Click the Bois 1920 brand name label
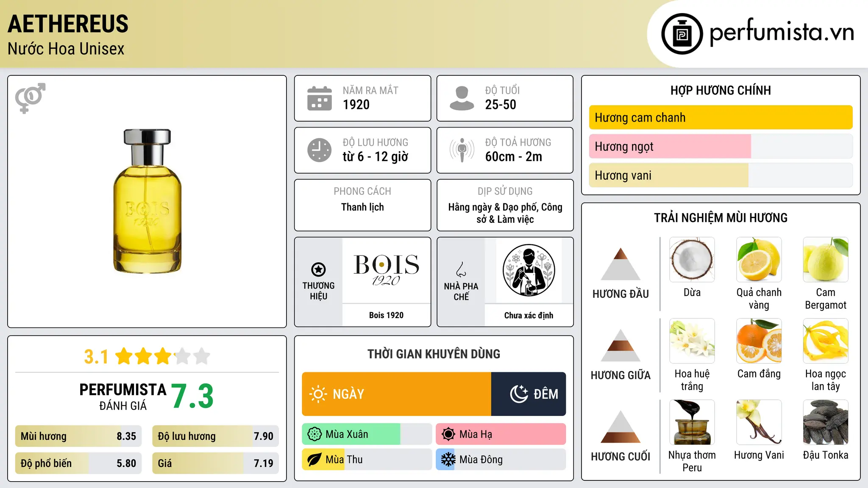 coord(386,315)
